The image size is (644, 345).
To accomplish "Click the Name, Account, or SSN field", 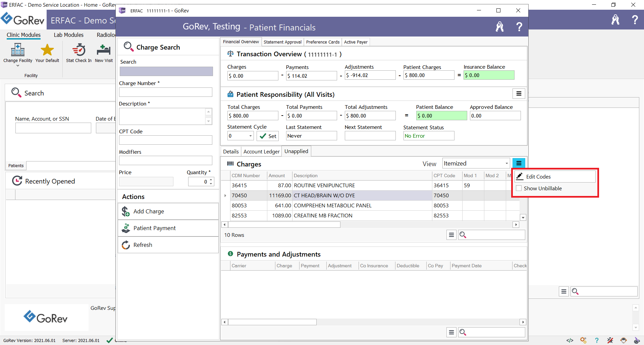I will click(x=53, y=128).
